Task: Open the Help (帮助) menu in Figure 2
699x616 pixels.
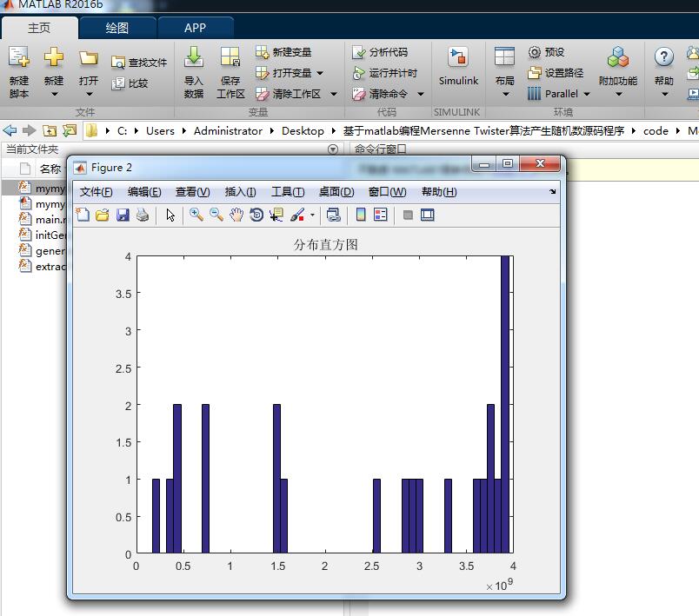Action: click(439, 192)
